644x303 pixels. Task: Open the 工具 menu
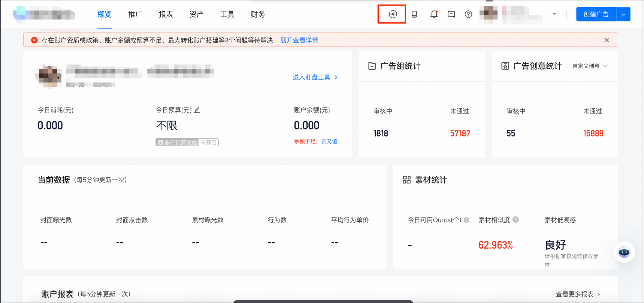pyautogui.click(x=227, y=14)
